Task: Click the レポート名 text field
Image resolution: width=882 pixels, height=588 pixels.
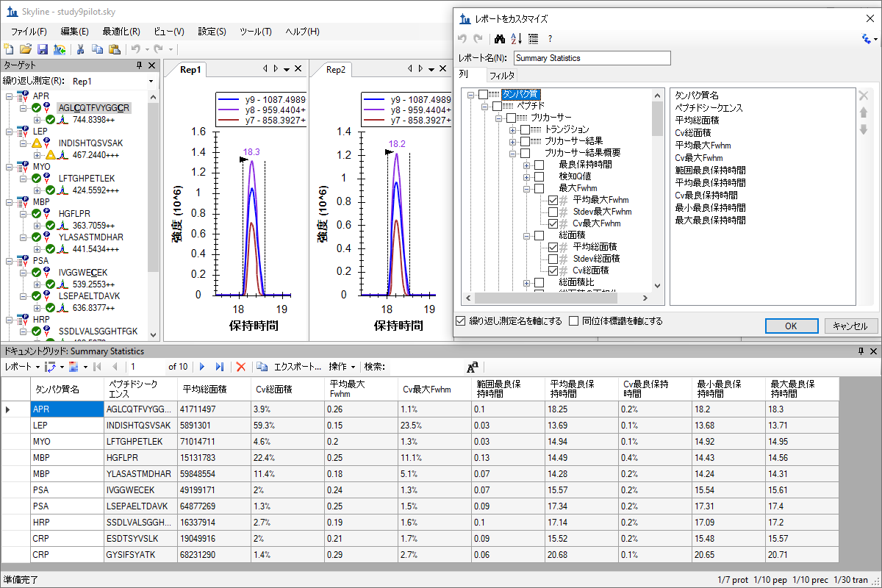Action: point(592,58)
